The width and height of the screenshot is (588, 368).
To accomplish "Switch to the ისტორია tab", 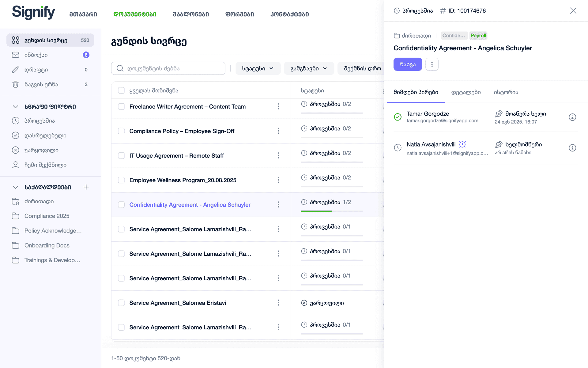I will (x=506, y=92).
